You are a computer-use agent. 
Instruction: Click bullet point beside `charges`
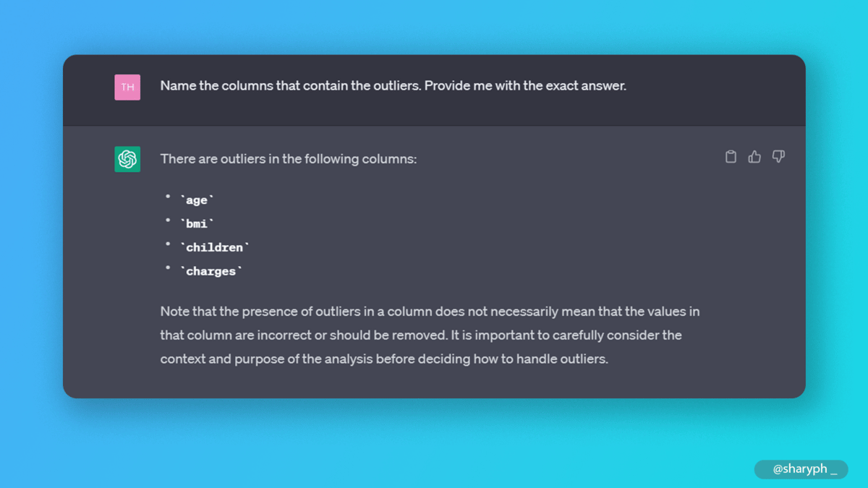pyautogui.click(x=168, y=267)
